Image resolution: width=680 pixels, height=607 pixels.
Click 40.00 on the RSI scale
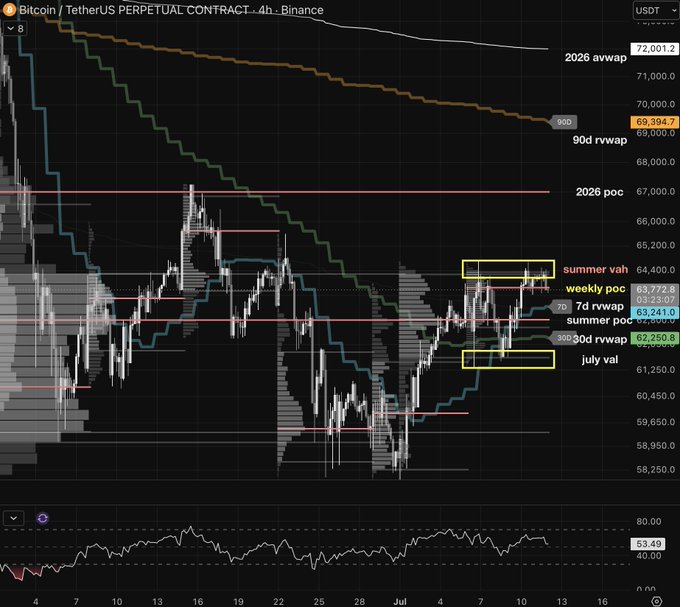click(648, 555)
